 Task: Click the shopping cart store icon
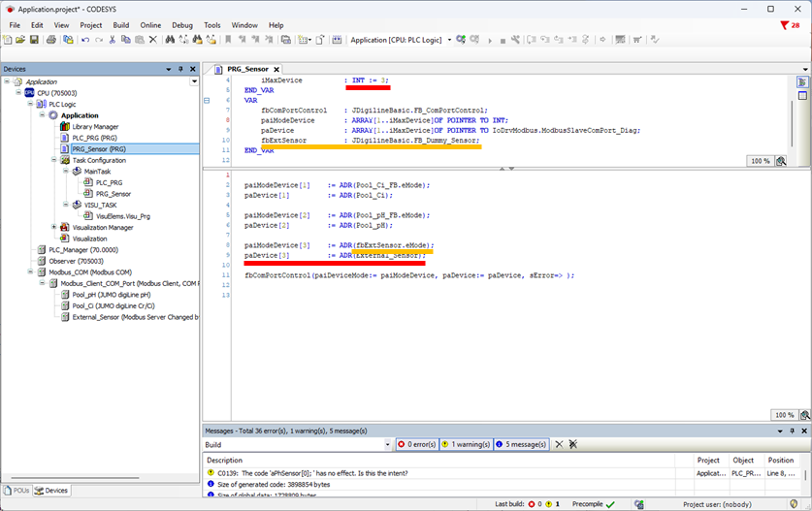coord(637,40)
